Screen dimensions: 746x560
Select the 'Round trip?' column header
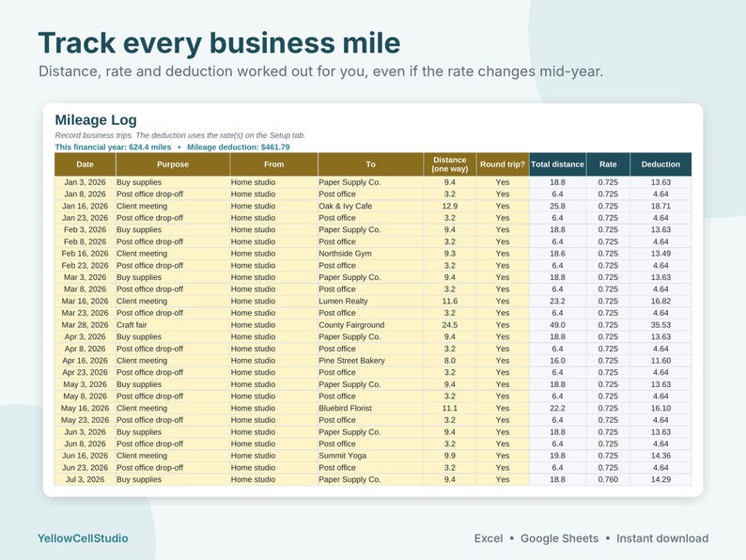coord(503,164)
